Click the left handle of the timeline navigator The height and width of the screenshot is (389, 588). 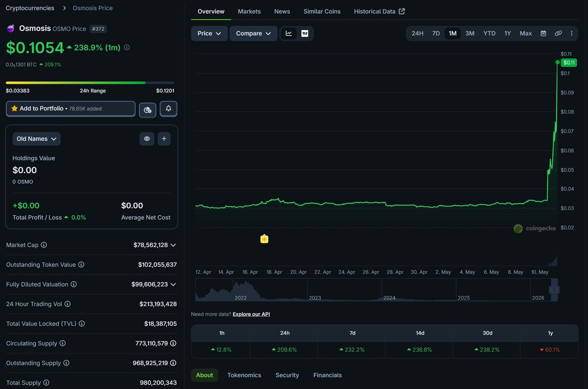551,290
